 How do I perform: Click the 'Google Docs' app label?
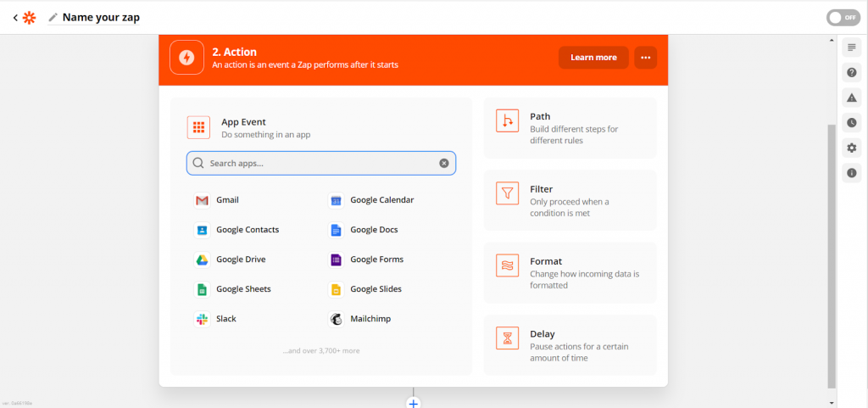click(374, 230)
